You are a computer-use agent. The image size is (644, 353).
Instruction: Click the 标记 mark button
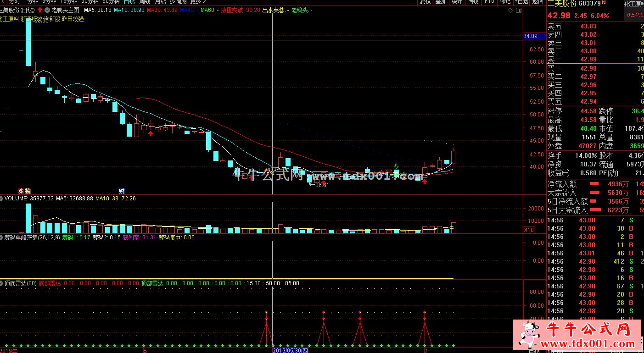(x=505, y=2)
